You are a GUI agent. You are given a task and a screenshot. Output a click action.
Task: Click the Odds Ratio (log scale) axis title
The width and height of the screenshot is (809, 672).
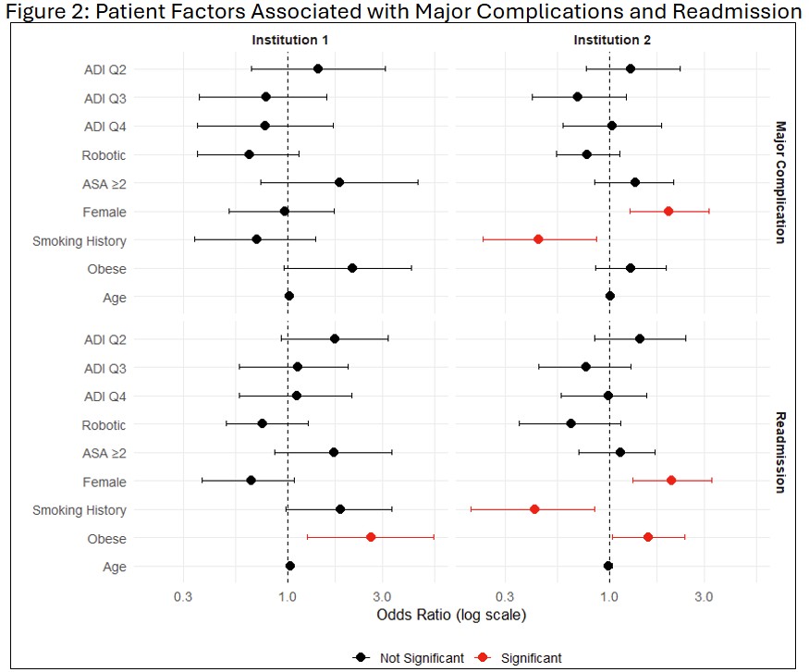click(x=451, y=615)
